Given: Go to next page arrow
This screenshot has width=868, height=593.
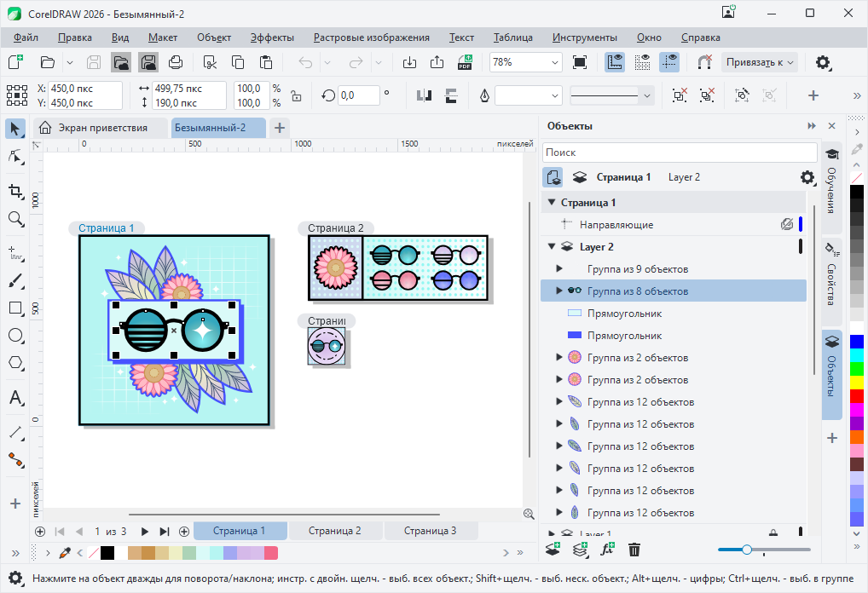Looking at the screenshot, I should [x=144, y=532].
